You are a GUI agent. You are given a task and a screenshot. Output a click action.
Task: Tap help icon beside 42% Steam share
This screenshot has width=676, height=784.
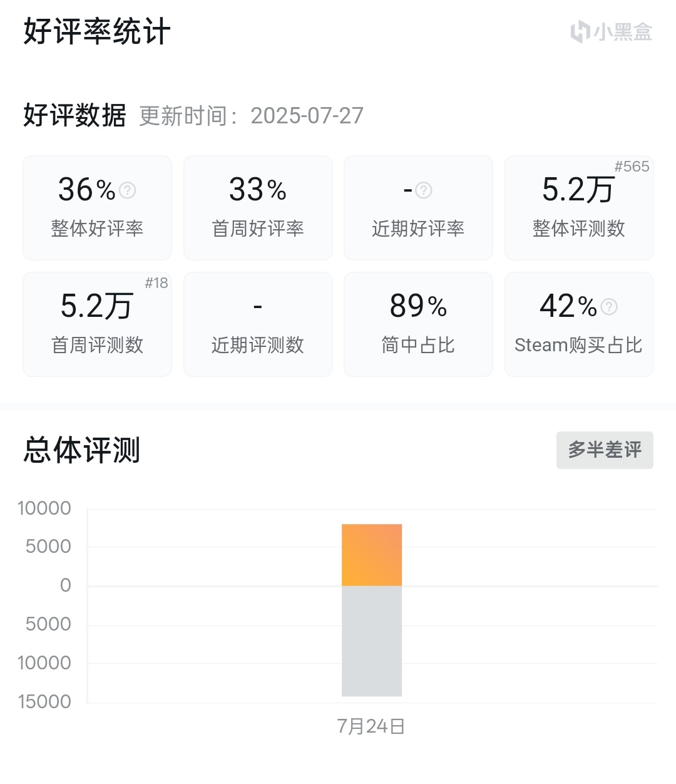(x=609, y=306)
